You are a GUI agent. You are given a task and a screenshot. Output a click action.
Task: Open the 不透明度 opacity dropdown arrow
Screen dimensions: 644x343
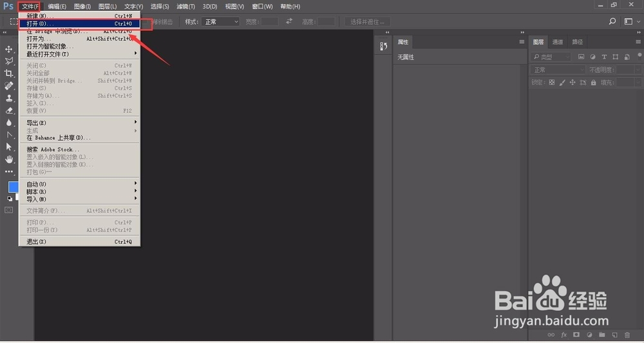click(638, 70)
